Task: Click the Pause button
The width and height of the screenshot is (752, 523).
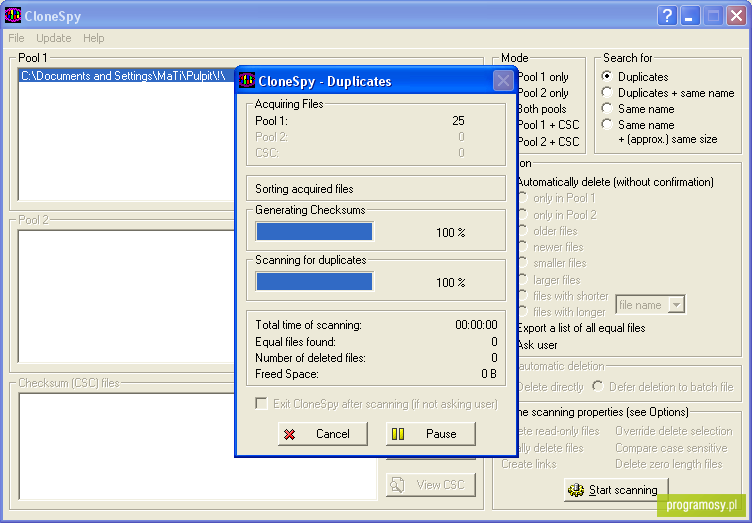Action: [x=431, y=434]
